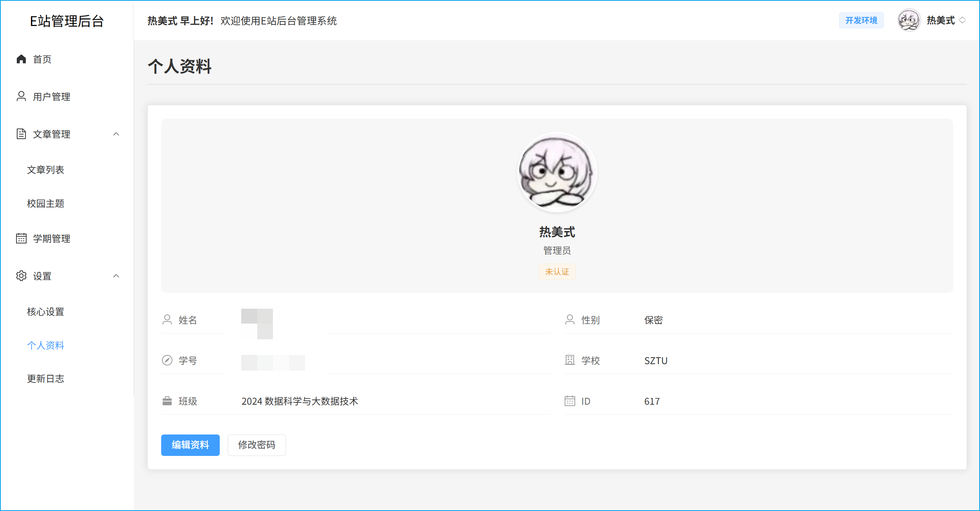Image resolution: width=980 pixels, height=511 pixels.
Task: Click the 编辑资料 button
Action: (190, 445)
